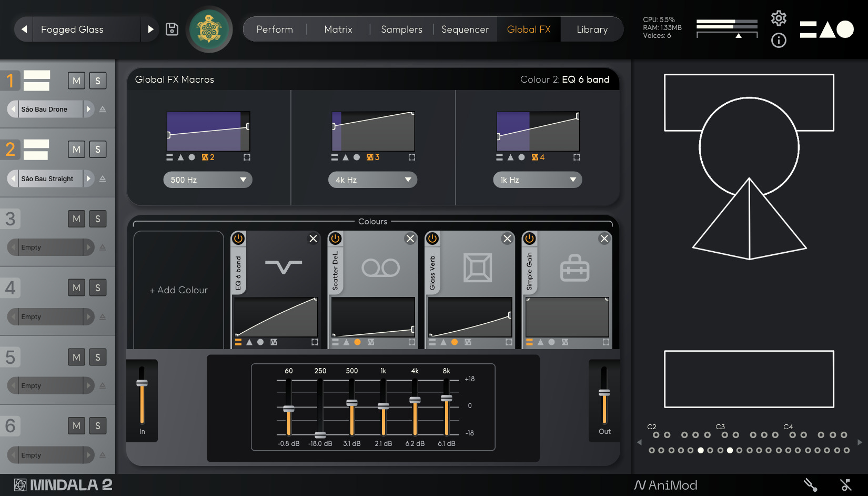This screenshot has width=868, height=496.
Task: Click the AniMod disconnect icon at bottom right
Action: tap(846, 485)
